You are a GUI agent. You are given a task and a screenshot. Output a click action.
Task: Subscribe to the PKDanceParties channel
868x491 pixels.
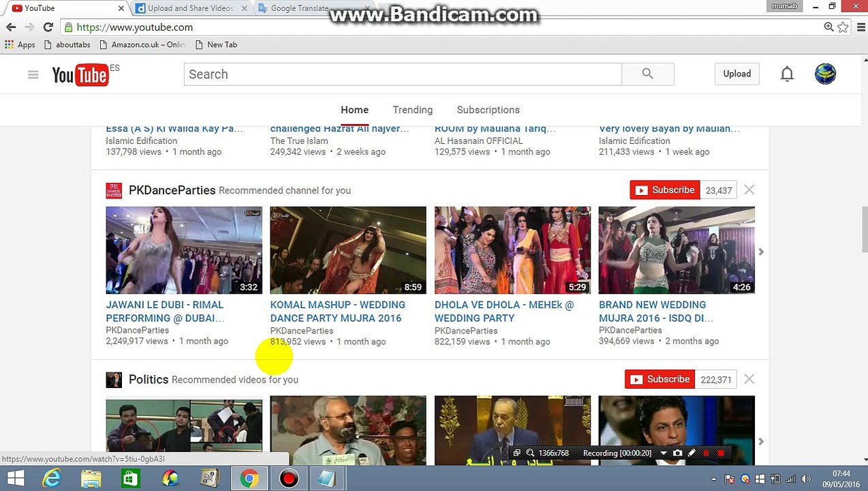pos(664,190)
